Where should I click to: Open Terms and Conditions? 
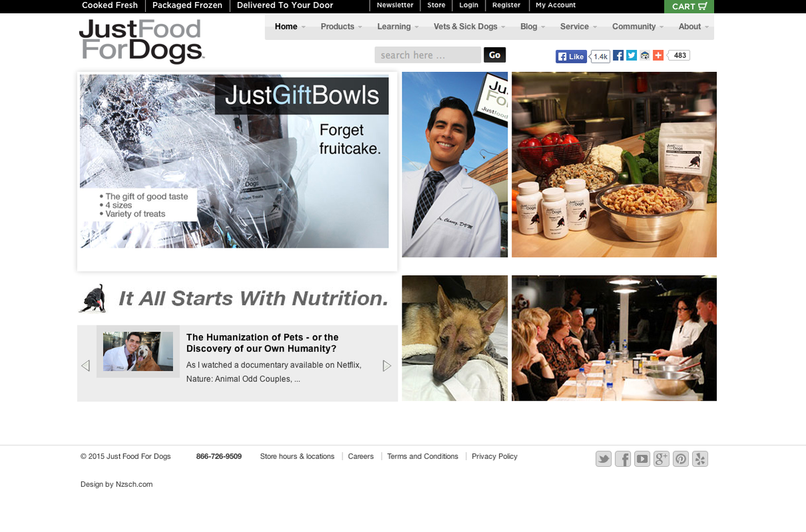[x=423, y=457]
